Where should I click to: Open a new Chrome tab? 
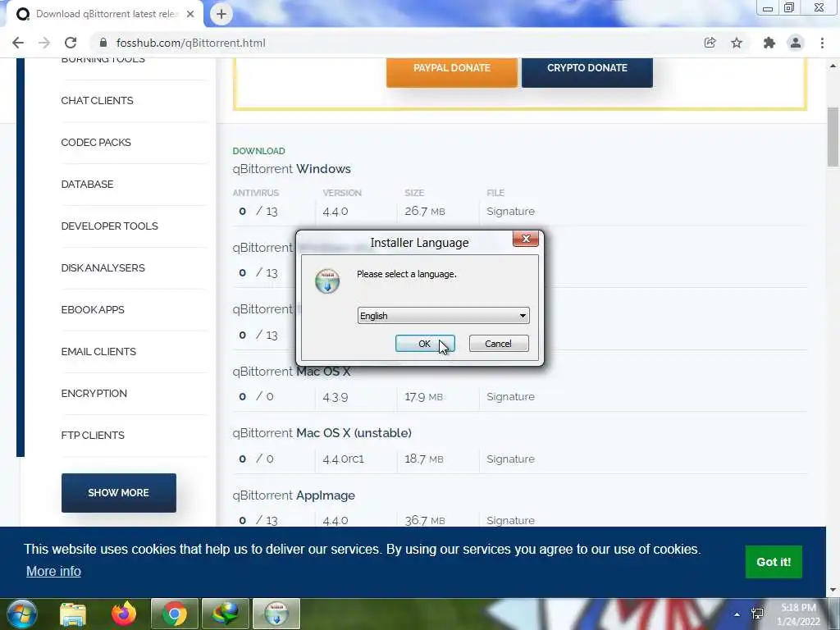[221, 14]
